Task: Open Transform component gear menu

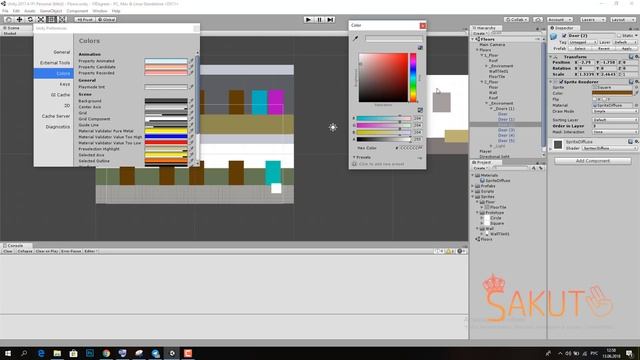Action: coord(636,57)
